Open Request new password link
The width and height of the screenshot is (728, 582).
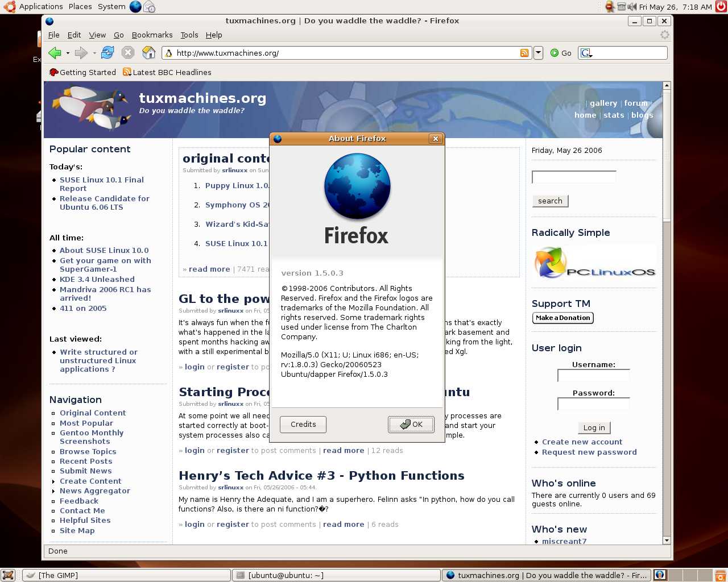click(589, 452)
